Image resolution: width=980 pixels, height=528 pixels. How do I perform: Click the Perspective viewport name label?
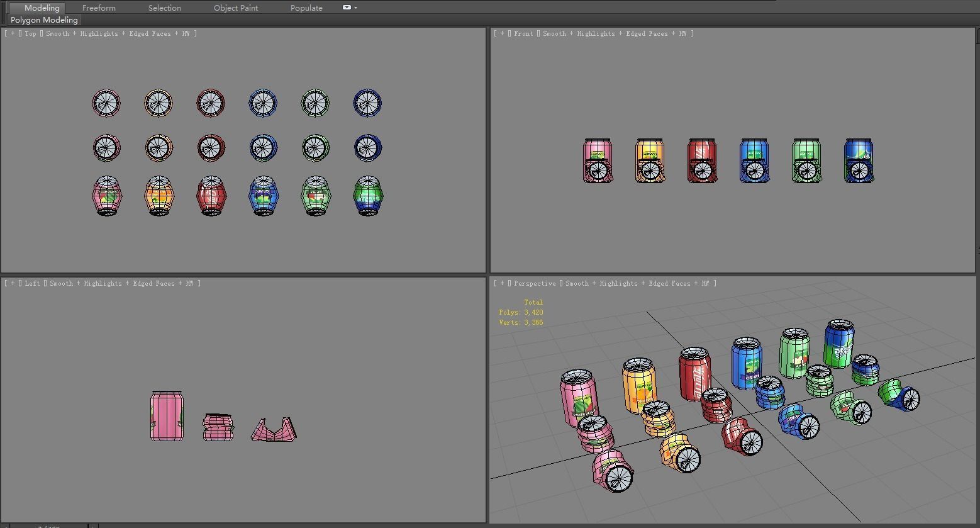point(535,283)
